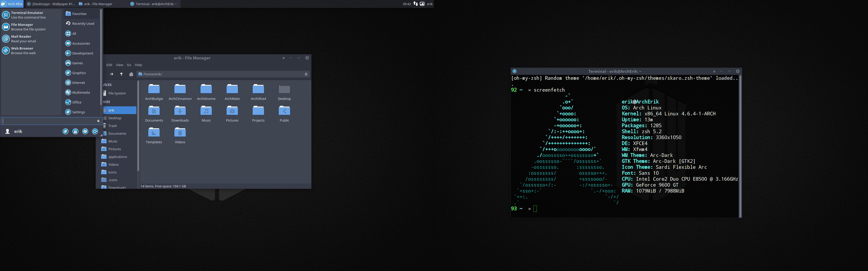Open the Terminal window menu icon
This screenshot has height=271, width=868.
point(515,71)
